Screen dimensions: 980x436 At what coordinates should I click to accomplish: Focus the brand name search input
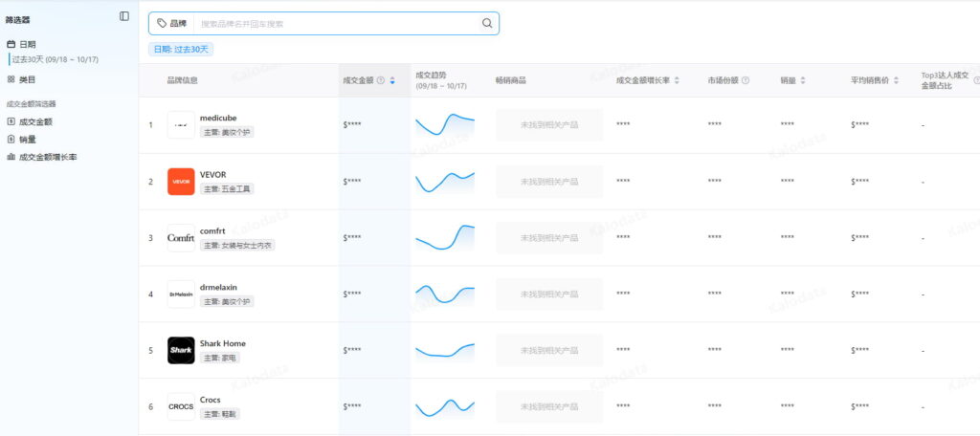338,24
